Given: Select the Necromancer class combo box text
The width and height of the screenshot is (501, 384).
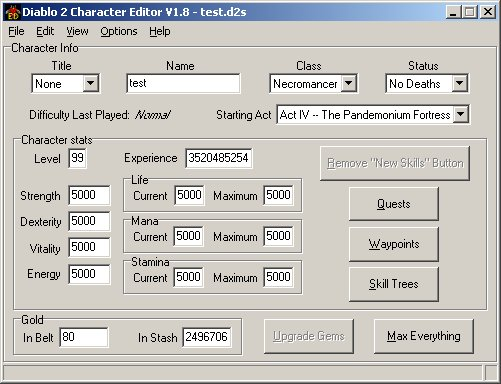Looking at the screenshot, I should (x=305, y=84).
